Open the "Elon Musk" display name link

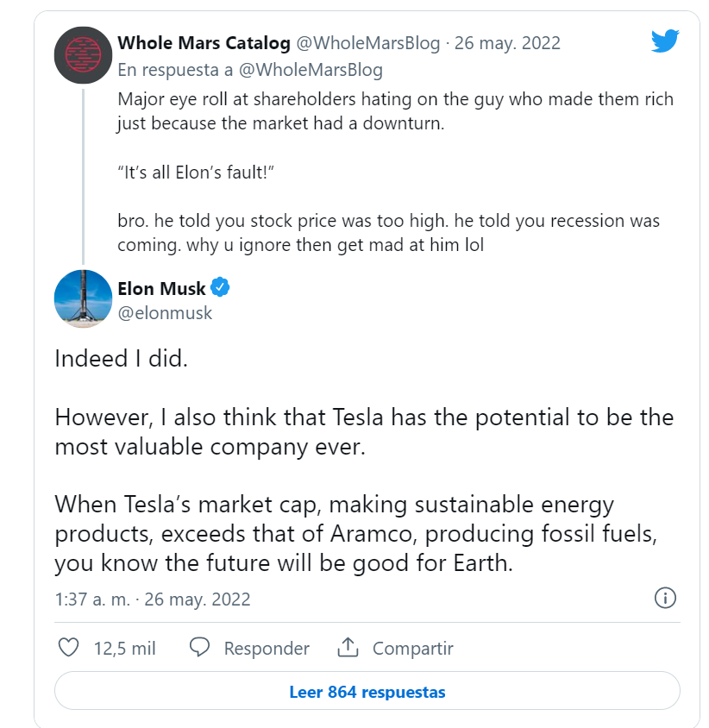[161, 288]
